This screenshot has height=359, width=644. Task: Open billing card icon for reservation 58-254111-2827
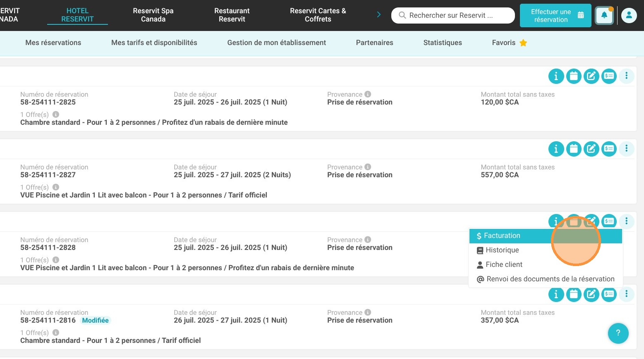tap(609, 149)
